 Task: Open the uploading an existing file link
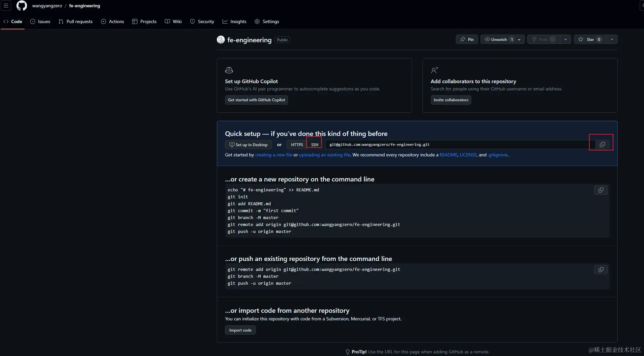pyautogui.click(x=325, y=155)
